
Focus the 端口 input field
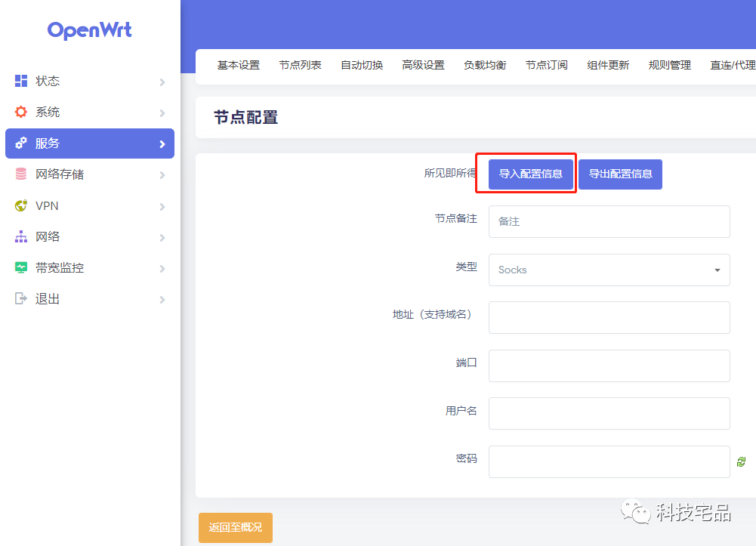click(x=609, y=366)
